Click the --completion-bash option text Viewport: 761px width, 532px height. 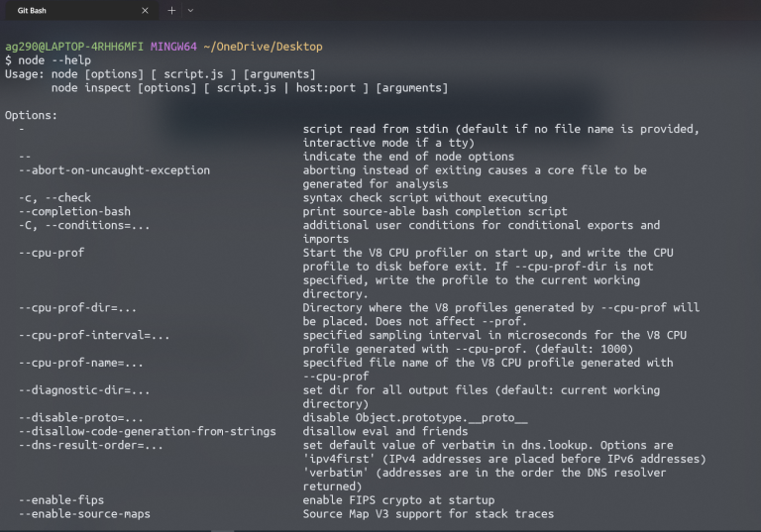[74, 212]
